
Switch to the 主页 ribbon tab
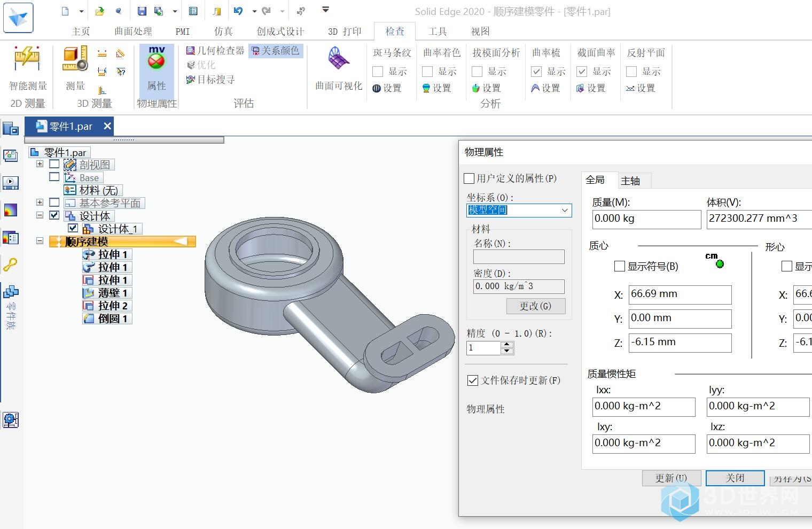point(81,32)
